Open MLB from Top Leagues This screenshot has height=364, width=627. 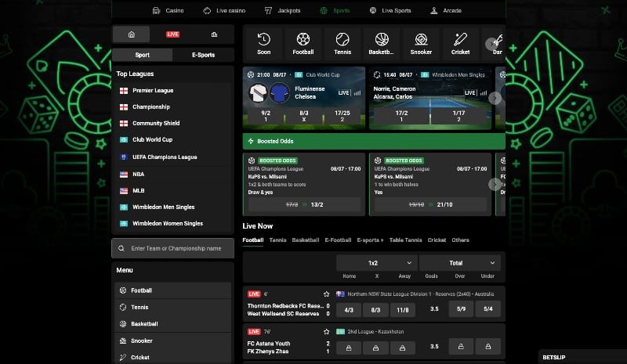(x=172, y=190)
